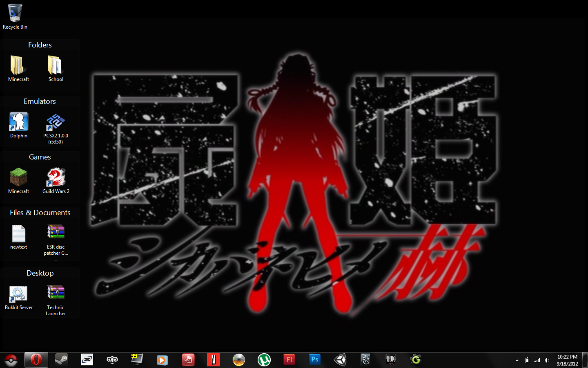The image size is (588, 368).
Task: Show hidden system tray icons
Action: tap(517, 360)
